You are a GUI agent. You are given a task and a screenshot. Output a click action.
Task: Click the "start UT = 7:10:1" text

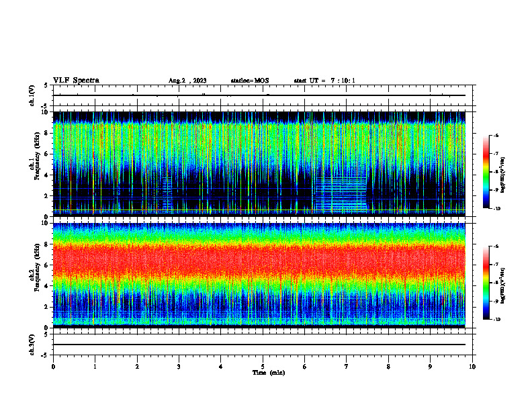(x=324, y=81)
